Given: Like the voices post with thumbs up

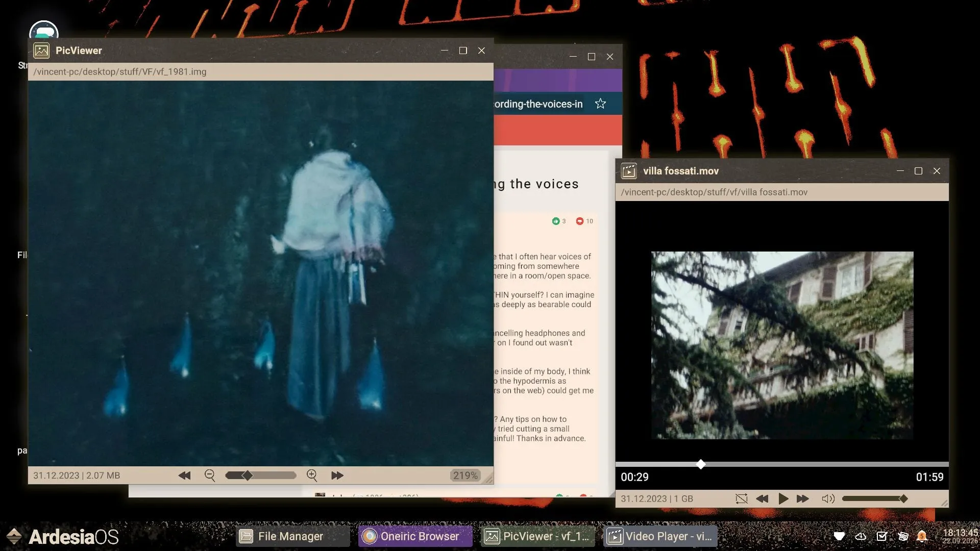Looking at the screenshot, I should [557, 221].
